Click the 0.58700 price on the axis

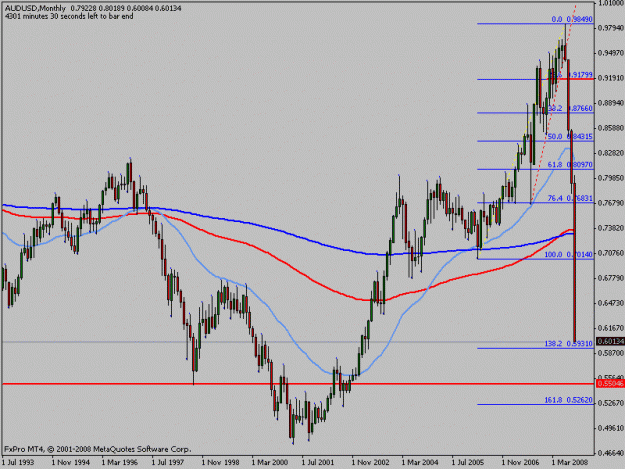[x=611, y=353]
